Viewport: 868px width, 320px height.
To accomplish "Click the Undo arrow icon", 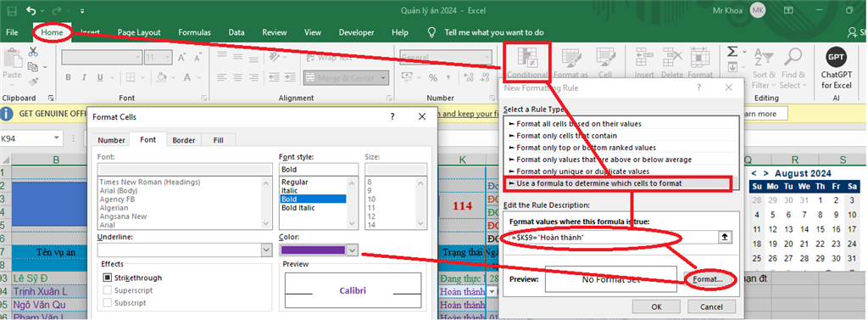I will (x=31, y=10).
